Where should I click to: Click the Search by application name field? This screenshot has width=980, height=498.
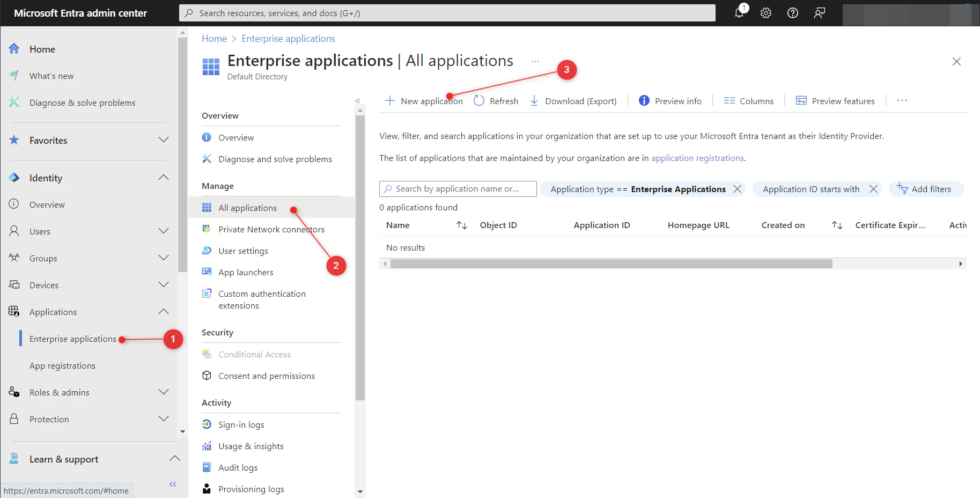click(x=458, y=189)
